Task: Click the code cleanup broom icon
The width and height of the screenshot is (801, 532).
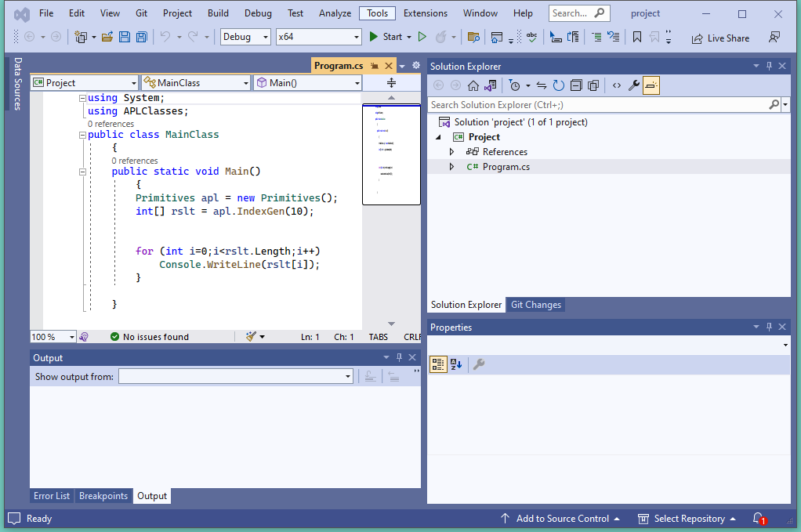Action: click(x=251, y=337)
